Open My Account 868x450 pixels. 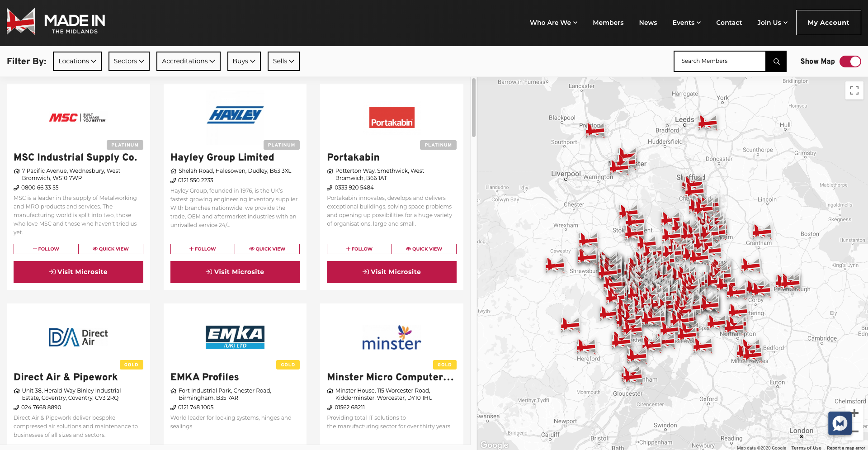coord(828,23)
